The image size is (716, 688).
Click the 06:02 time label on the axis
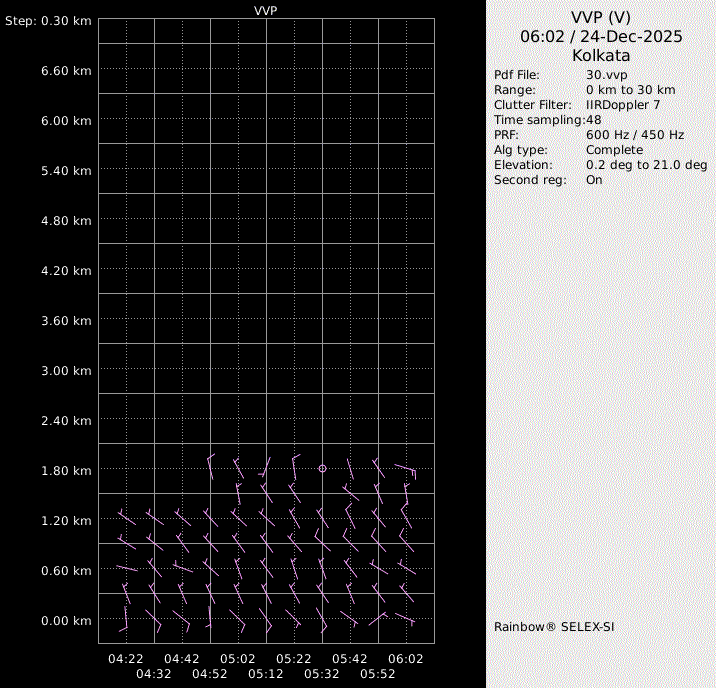coord(405,659)
